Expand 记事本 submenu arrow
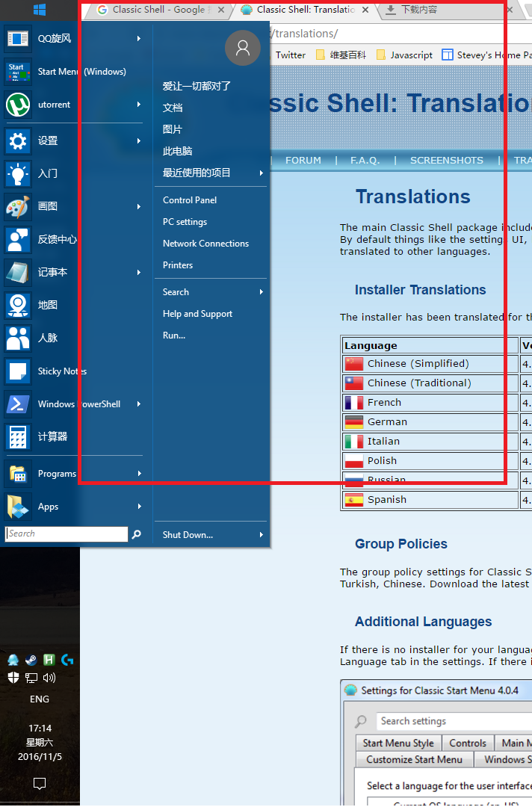 point(139,272)
